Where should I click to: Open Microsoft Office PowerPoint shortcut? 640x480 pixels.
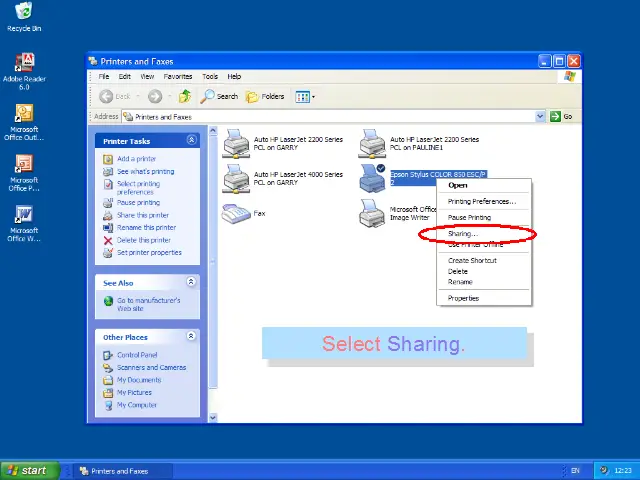click(x=24, y=173)
